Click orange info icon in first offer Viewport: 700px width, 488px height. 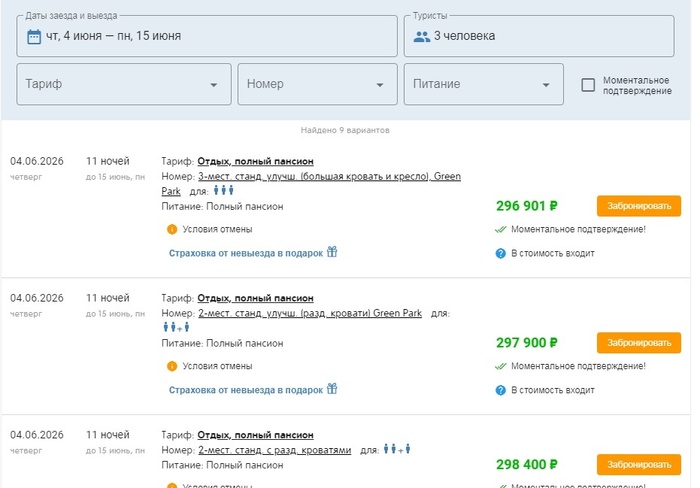(172, 229)
